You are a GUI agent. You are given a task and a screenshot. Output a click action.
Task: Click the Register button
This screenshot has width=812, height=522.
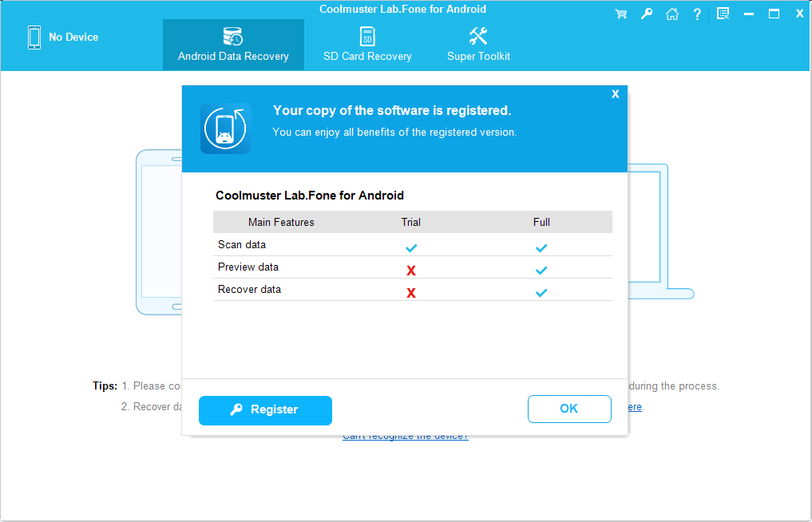265,410
